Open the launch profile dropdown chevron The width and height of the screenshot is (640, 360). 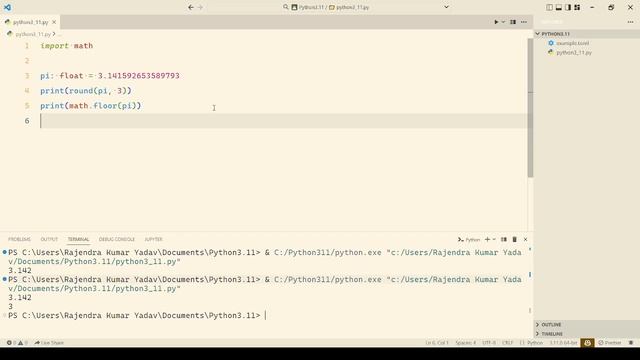pos(494,240)
